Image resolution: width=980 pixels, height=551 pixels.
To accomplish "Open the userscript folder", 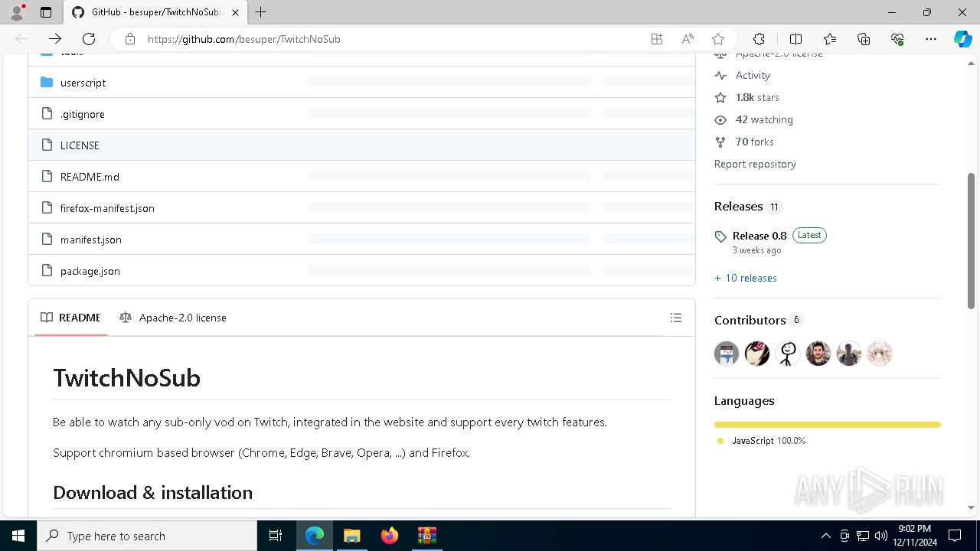I will coord(83,83).
